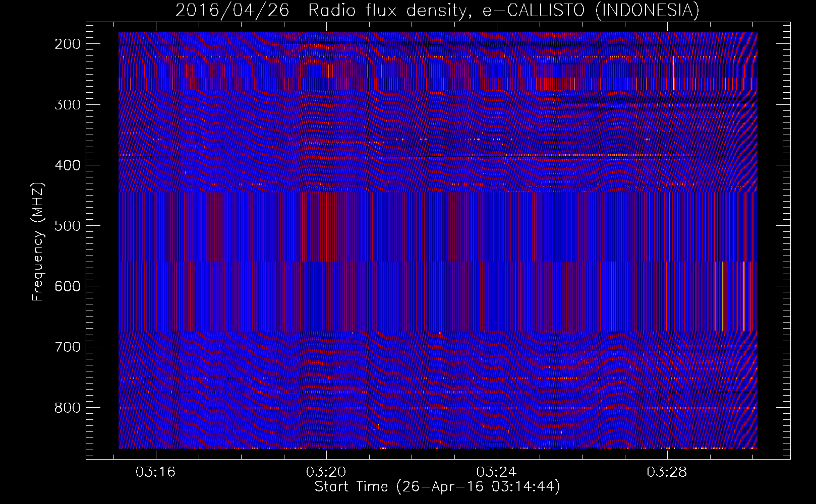This screenshot has width=816, height=504.
Task: Click the 400 frequency tick label
Action: pyautogui.click(x=68, y=165)
